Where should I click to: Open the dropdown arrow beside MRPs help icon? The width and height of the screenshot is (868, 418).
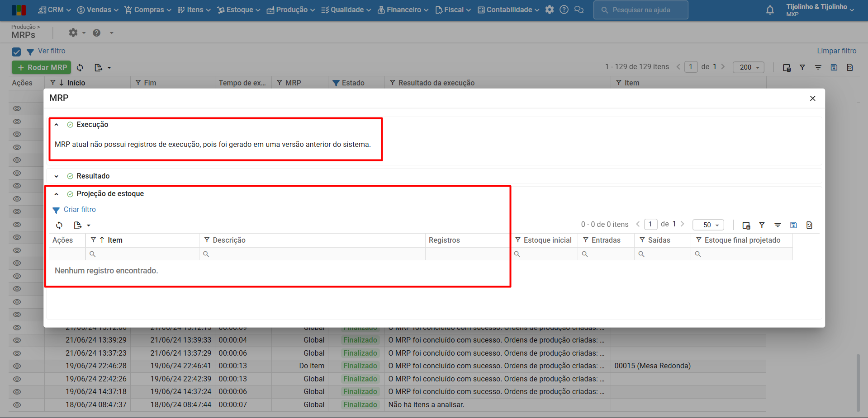click(111, 33)
